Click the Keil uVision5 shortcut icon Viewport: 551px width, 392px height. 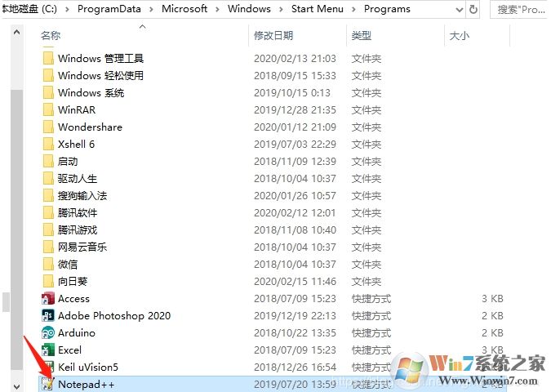(48, 367)
